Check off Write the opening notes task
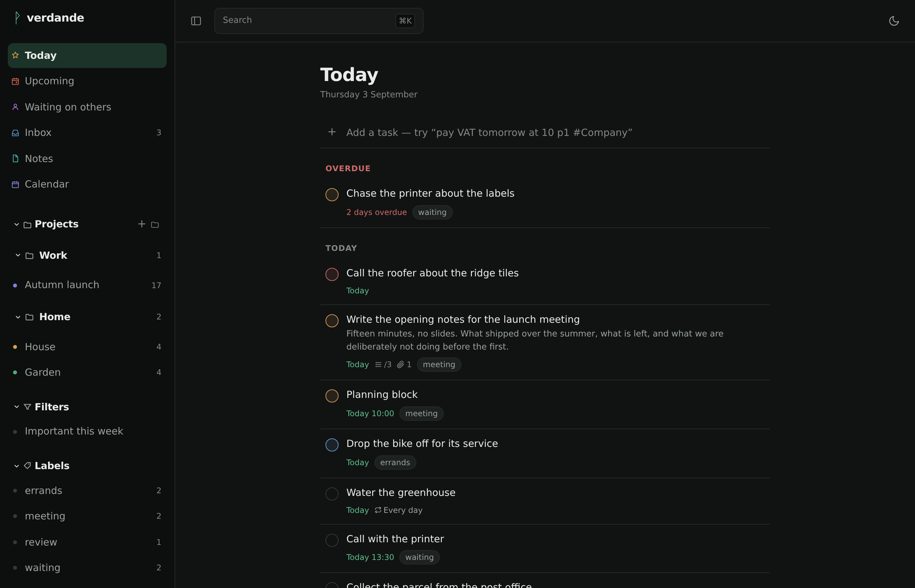Viewport: 915px width, 588px height. tap(332, 321)
